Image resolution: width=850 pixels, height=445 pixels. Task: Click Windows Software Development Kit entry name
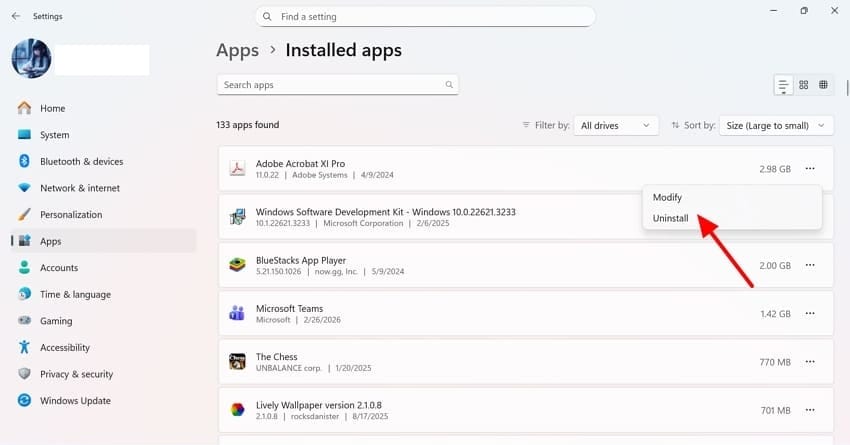pos(385,212)
